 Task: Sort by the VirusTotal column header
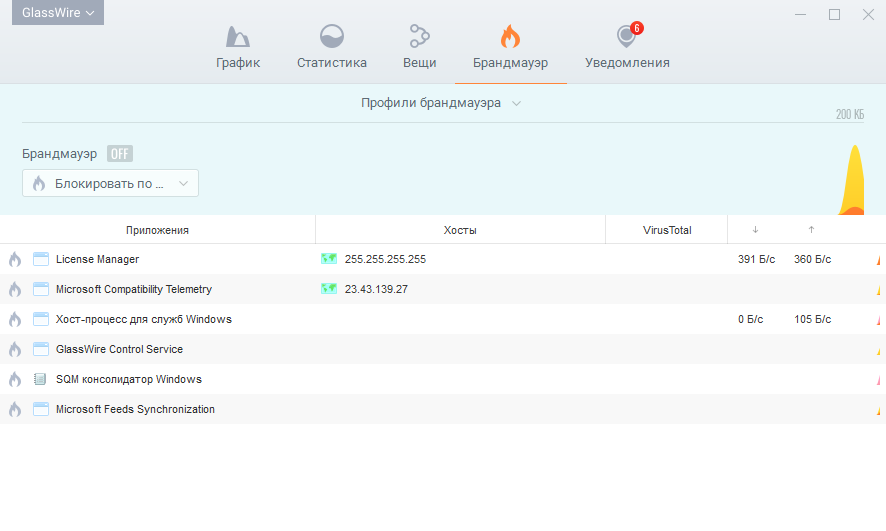point(667,230)
